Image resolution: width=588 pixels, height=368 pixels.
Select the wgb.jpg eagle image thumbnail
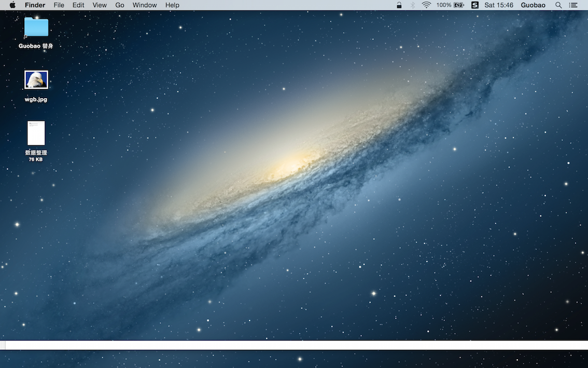coord(36,80)
